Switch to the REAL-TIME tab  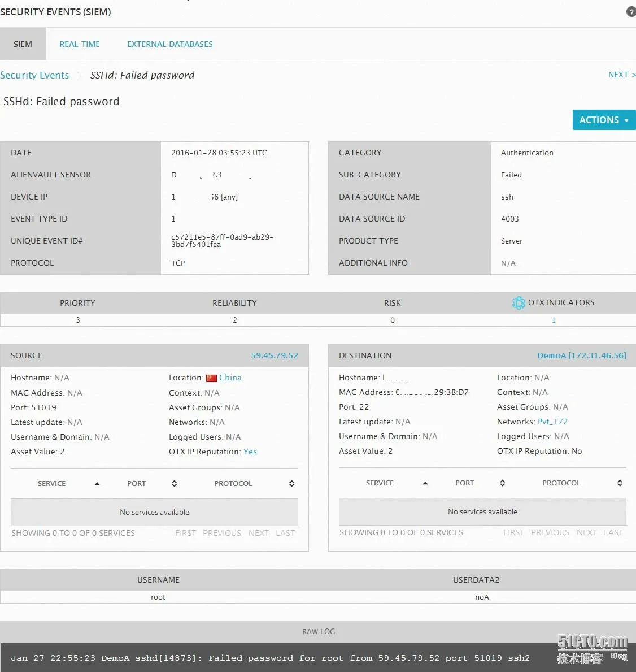click(80, 44)
